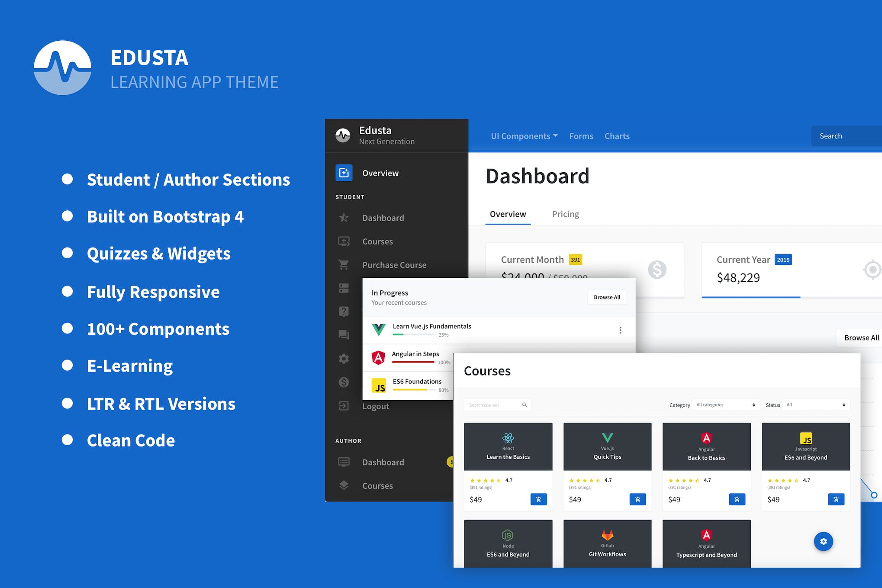This screenshot has height=588, width=882.
Task: Open the Forms menu item
Action: coord(581,136)
